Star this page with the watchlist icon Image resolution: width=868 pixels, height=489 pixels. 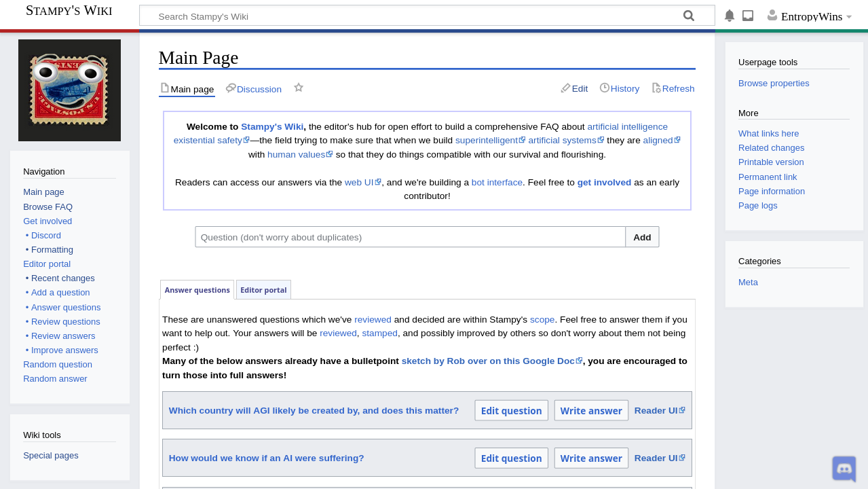coord(299,88)
